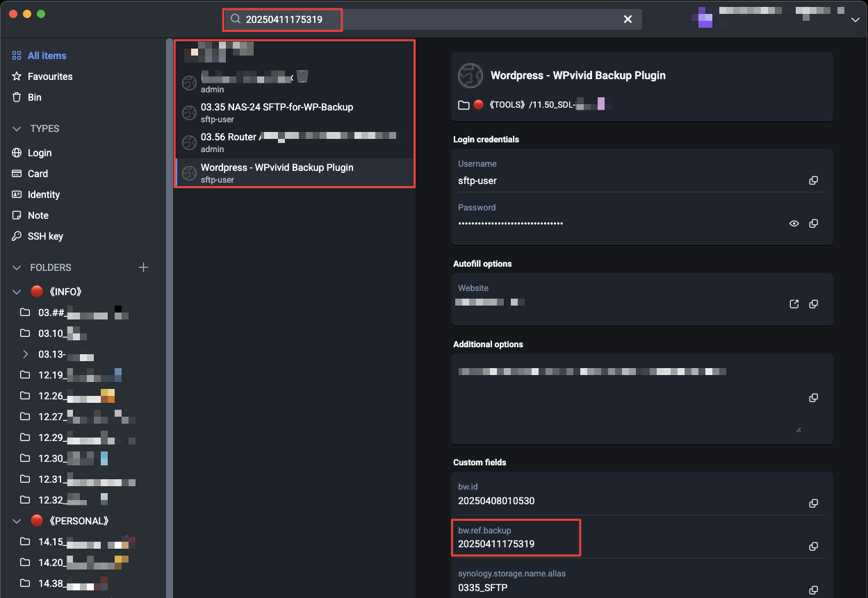This screenshot has width=868, height=598.
Task: Copy the bw.id custom field value
Action: coord(813,503)
